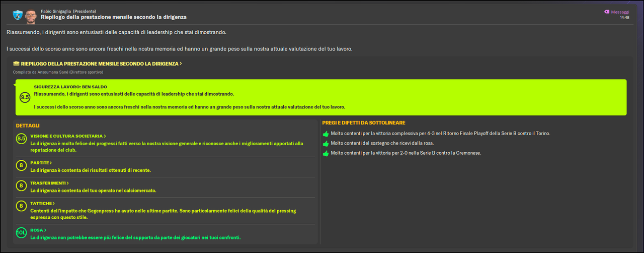644x253 pixels.
Task: Select text about Gegenpress impact in Tattiche
Action: pyautogui.click(x=163, y=214)
